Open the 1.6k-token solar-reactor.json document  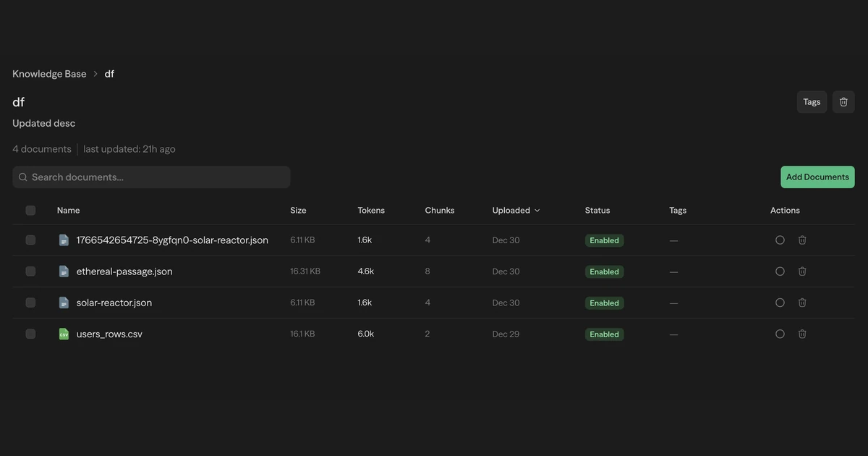point(114,303)
